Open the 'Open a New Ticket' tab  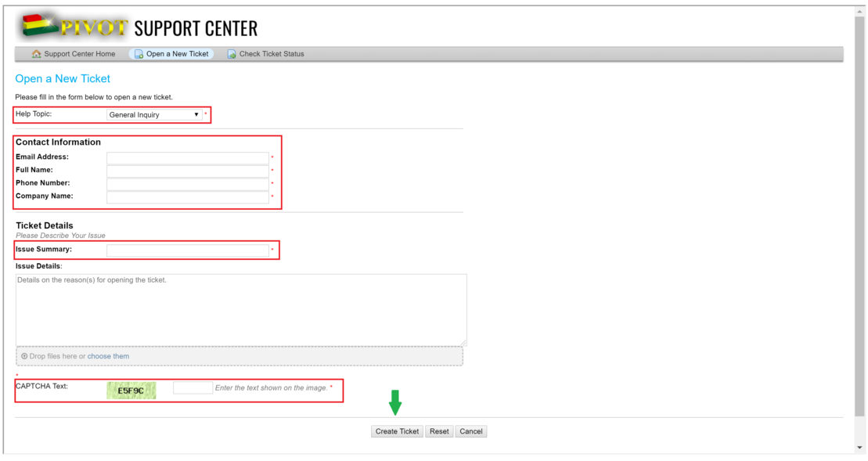[x=171, y=54]
